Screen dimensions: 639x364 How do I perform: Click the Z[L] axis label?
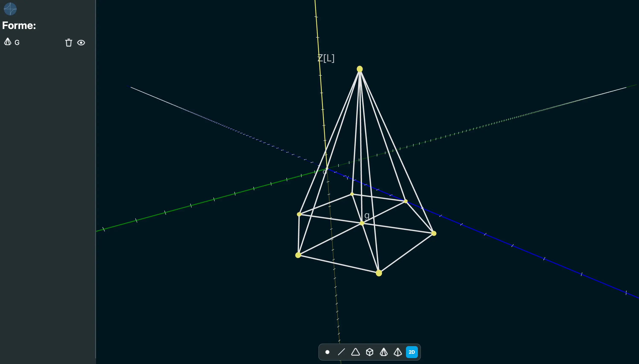pos(326,58)
